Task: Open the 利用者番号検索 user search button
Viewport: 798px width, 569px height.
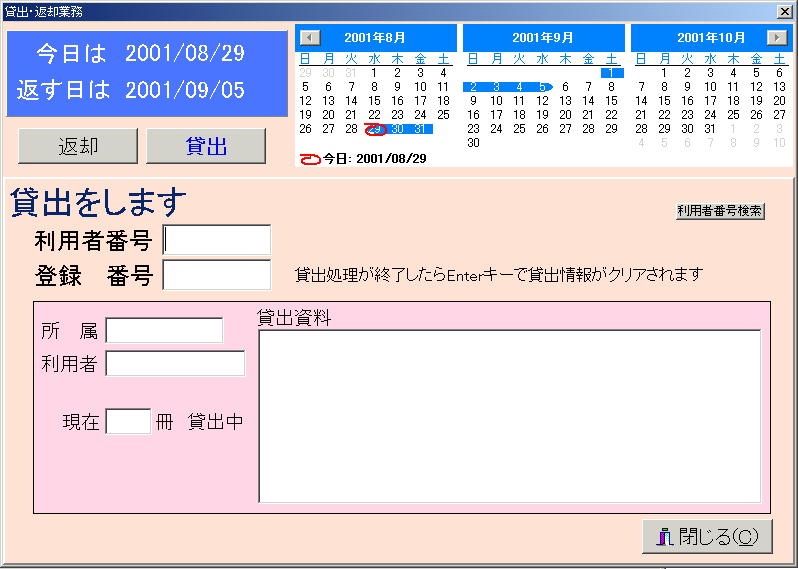Action: pos(720,211)
